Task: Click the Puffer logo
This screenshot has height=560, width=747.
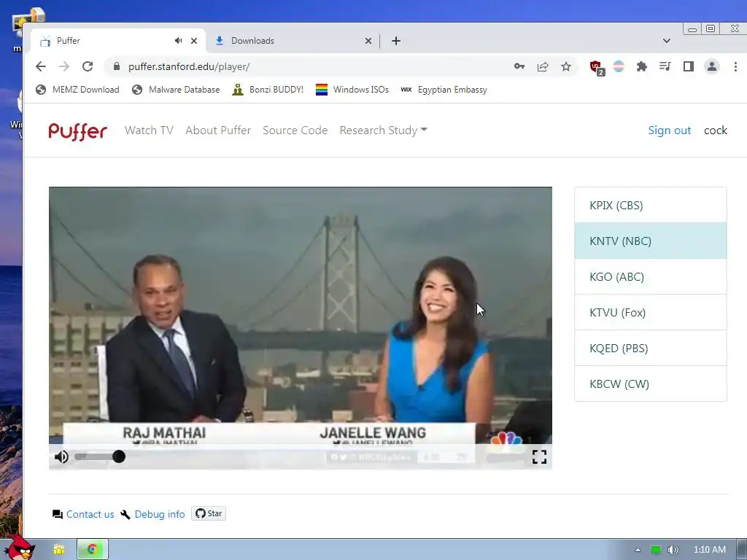Action: coord(77,131)
